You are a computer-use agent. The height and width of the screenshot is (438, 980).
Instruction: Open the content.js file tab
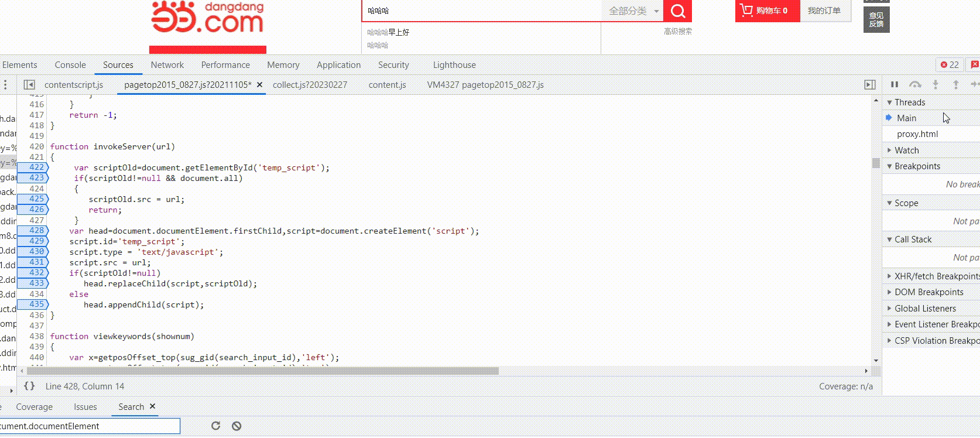387,85
